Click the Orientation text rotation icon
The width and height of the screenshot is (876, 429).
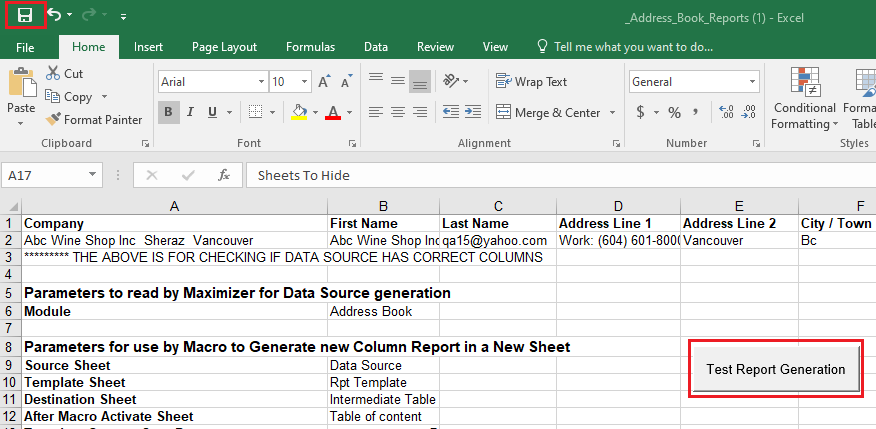[451, 82]
